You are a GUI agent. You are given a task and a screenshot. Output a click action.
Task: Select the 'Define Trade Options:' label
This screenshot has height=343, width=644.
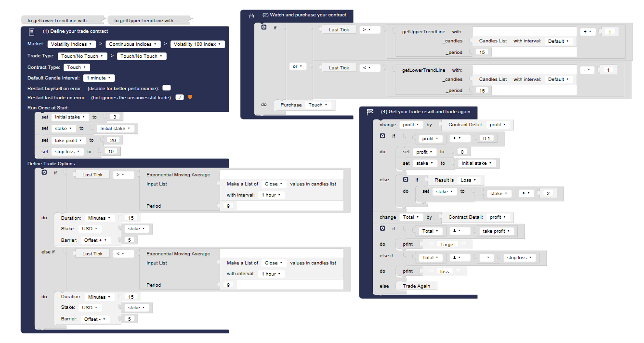pos(52,164)
